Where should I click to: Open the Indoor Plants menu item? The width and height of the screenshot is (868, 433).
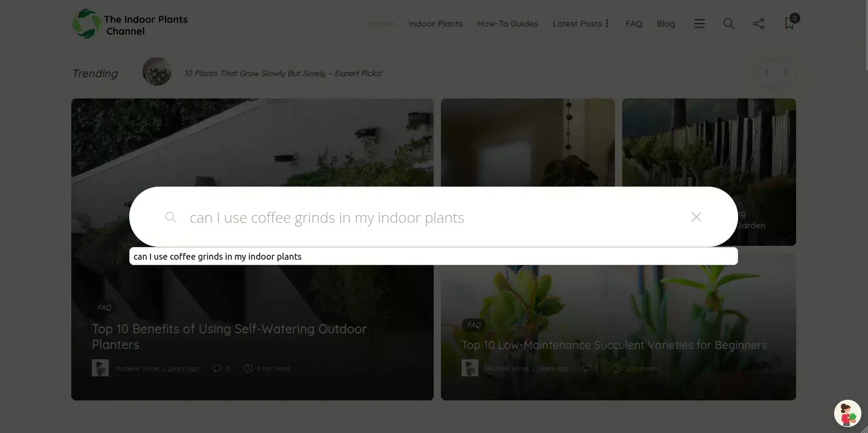(436, 24)
